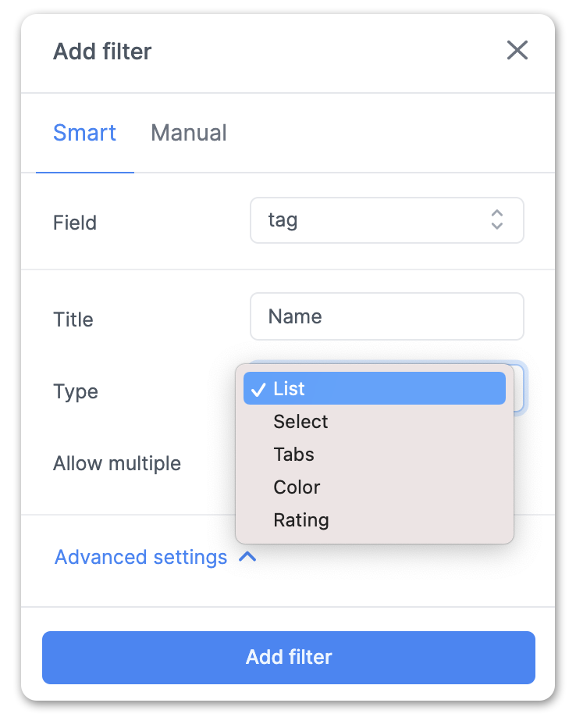576x728 pixels.
Task: Choose Select from Type dropdown
Action: click(x=300, y=422)
